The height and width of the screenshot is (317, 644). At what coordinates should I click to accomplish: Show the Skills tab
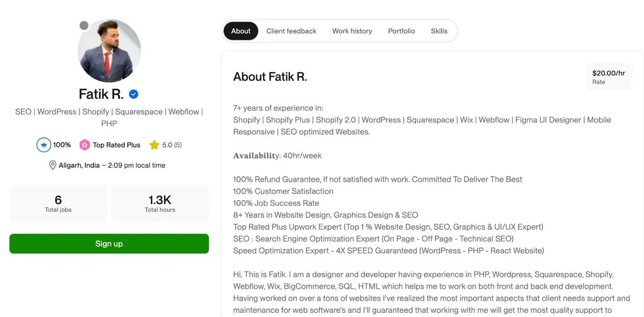(x=439, y=31)
